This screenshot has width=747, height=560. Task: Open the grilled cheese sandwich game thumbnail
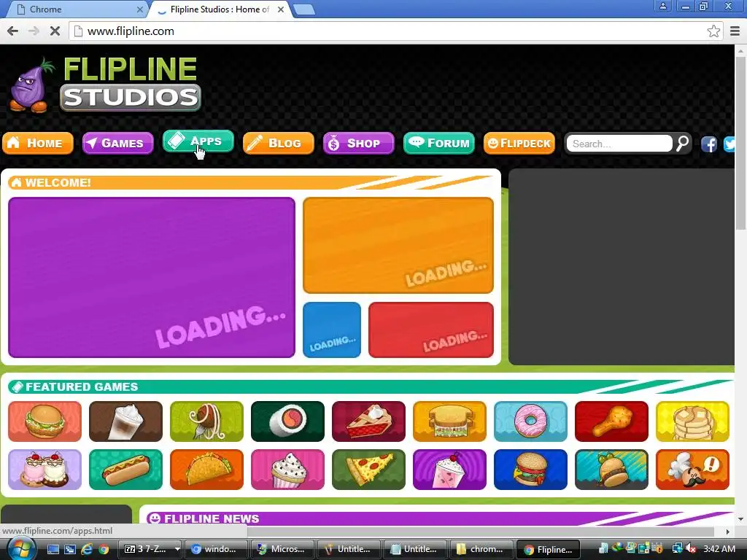[x=449, y=421]
